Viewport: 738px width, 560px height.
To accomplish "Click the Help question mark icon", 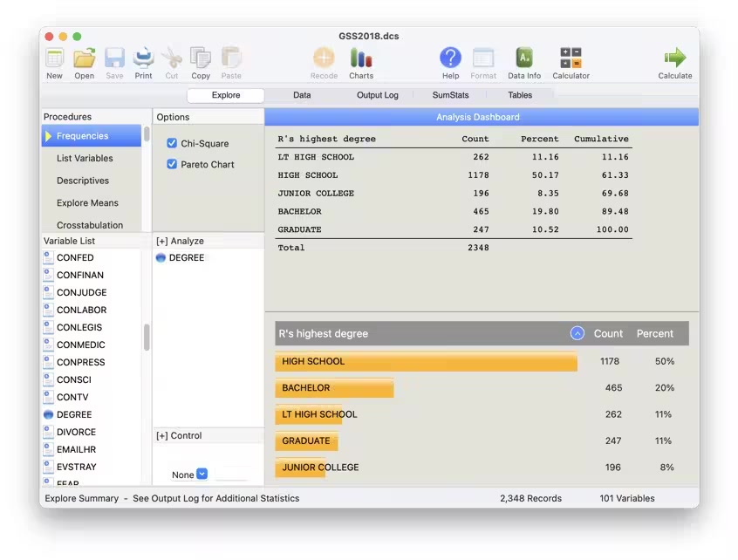I will click(450, 58).
